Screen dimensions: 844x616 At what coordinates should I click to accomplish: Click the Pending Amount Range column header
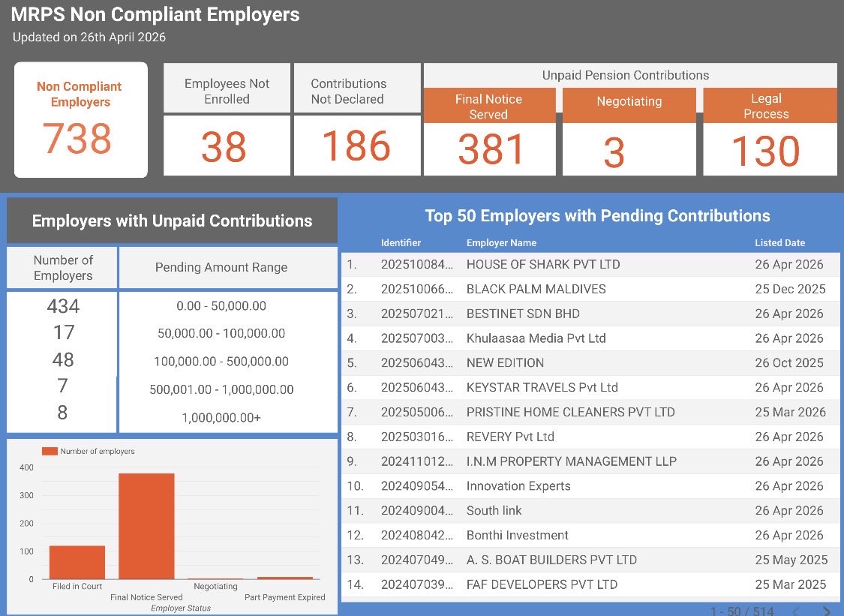point(221,267)
